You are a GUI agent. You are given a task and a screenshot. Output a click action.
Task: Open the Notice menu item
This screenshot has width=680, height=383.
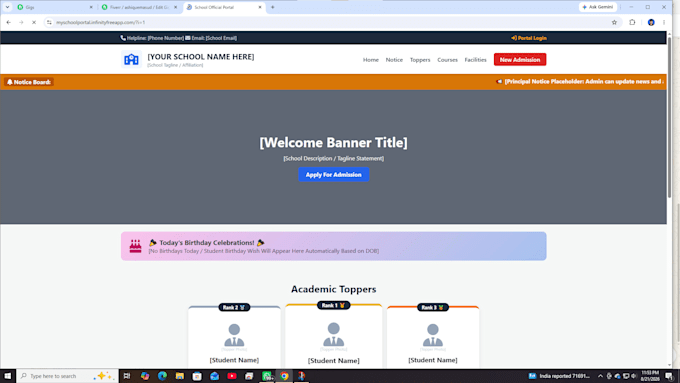(394, 60)
